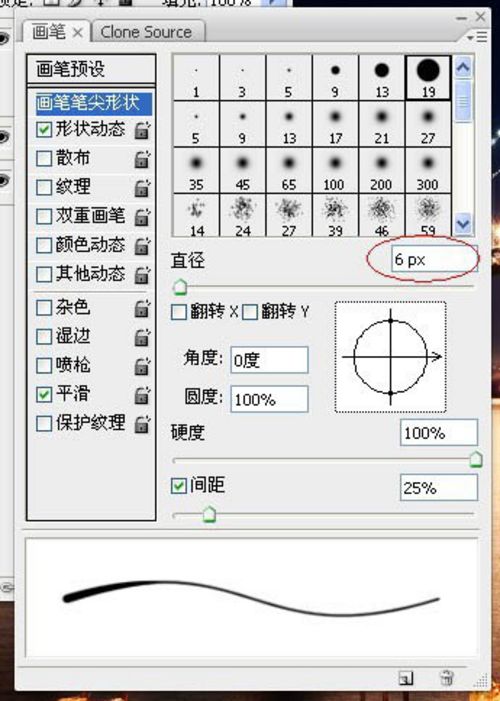
Task: Close the 画笔 tab
Action: point(78,33)
